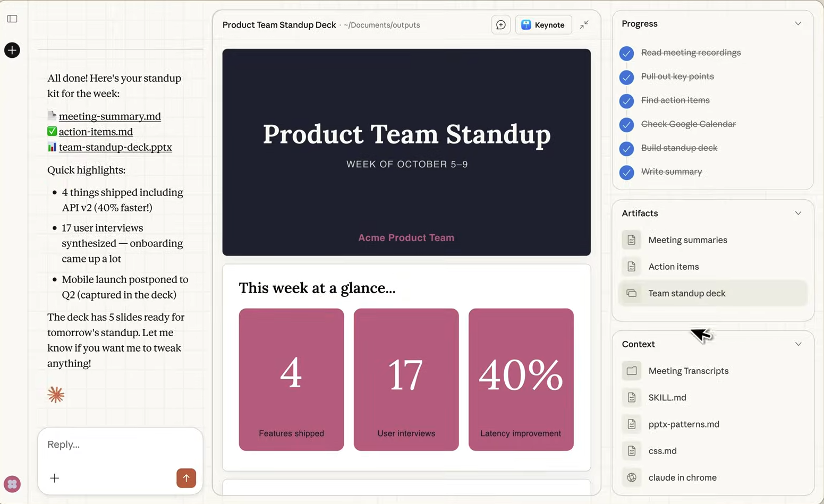Send reply with orange arrow button
The image size is (824, 504).
pyautogui.click(x=186, y=478)
